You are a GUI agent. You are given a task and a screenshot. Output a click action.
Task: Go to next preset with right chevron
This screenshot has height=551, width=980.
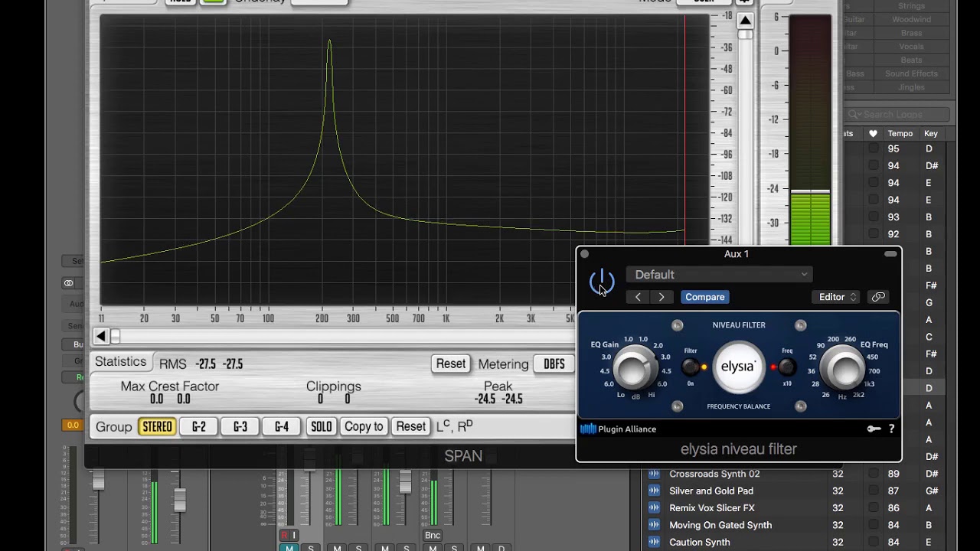661,297
